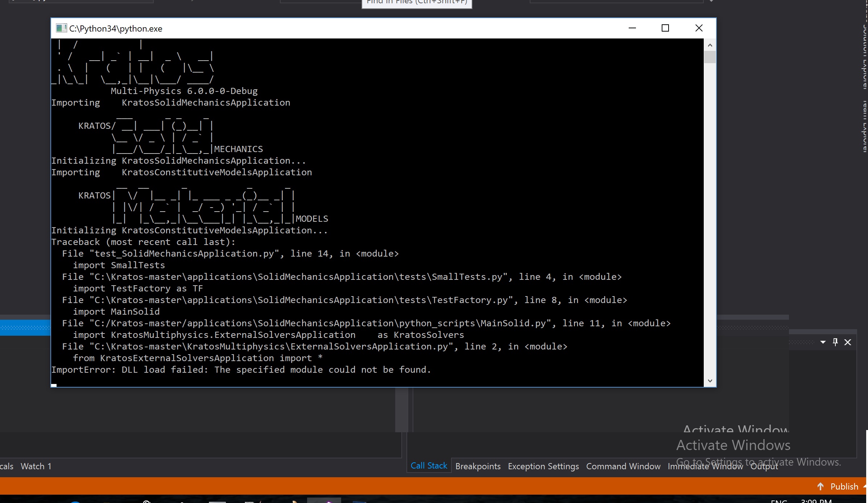Open the Immediate Window tab
Screen dimensions: 868x503
(705, 466)
